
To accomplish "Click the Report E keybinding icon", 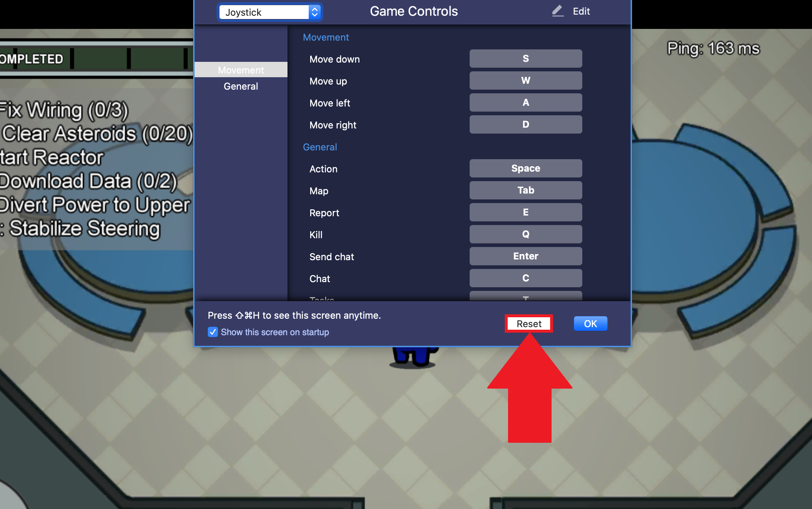I will point(526,212).
